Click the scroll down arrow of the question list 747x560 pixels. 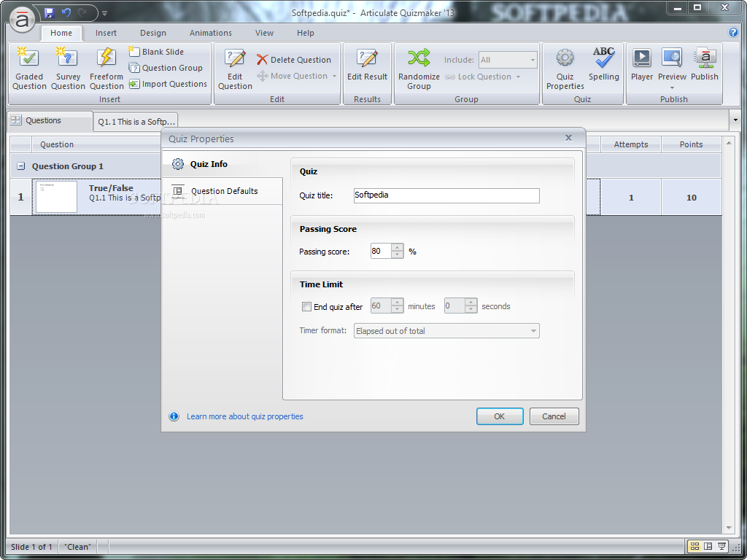(728, 528)
